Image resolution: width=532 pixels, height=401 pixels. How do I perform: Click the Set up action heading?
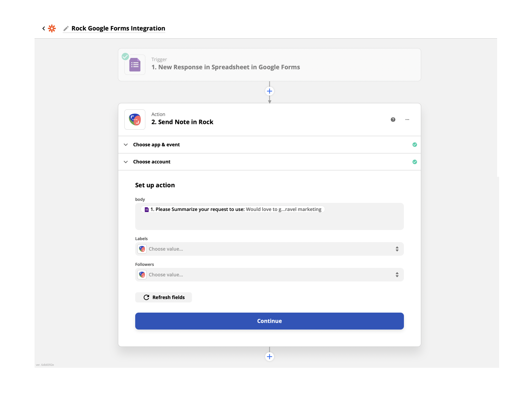[x=155, y=185]
